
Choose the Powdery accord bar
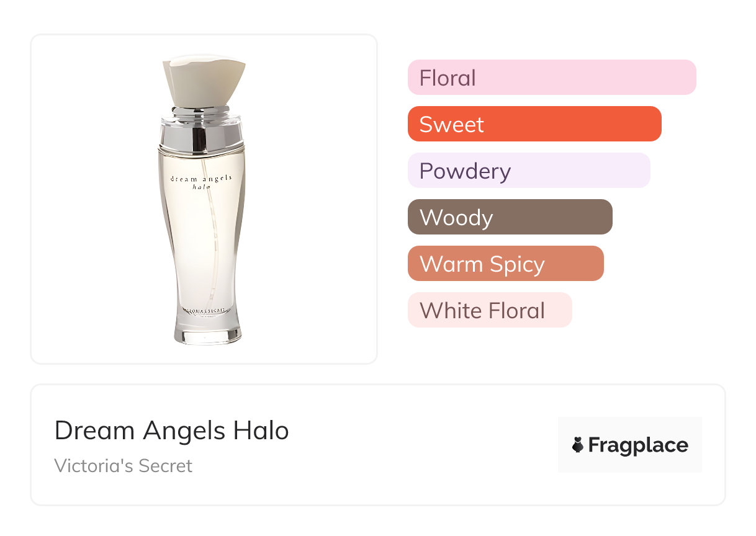pyautogui.click(x=529, y=171)
